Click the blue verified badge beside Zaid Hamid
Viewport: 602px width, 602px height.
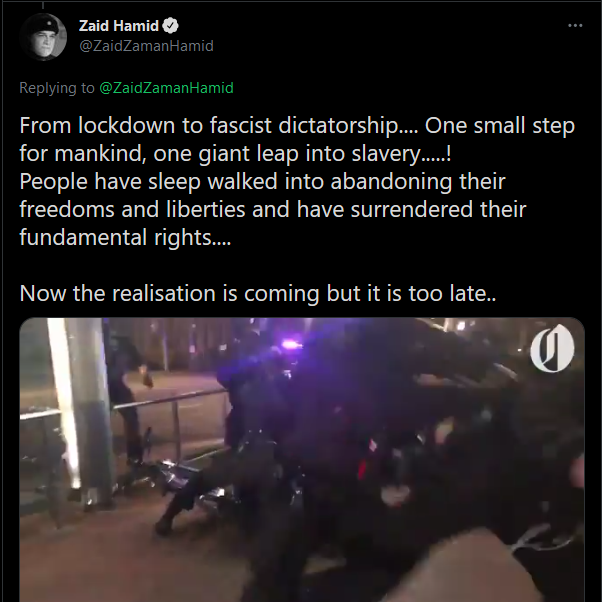[170, 26]
